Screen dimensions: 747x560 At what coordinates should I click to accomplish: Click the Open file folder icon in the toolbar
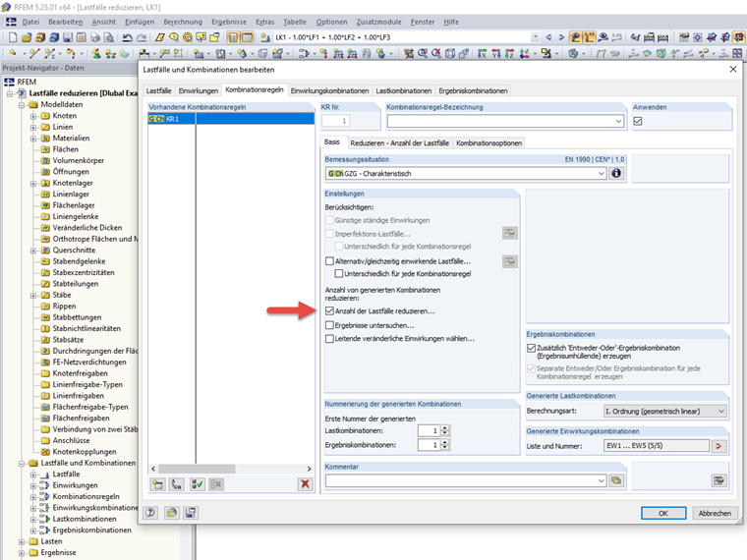point(27,37)
